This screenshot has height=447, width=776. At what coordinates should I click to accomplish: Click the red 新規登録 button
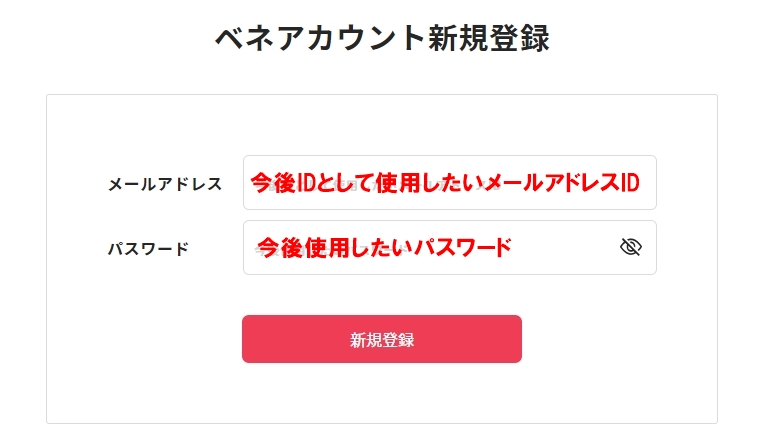382,339
